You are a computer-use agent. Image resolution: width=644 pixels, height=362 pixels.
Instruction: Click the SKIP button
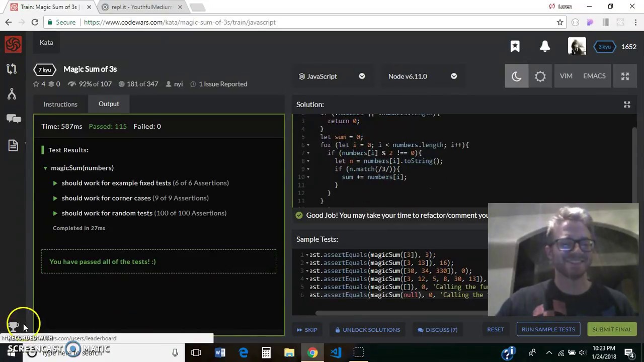tap(307, 330)
